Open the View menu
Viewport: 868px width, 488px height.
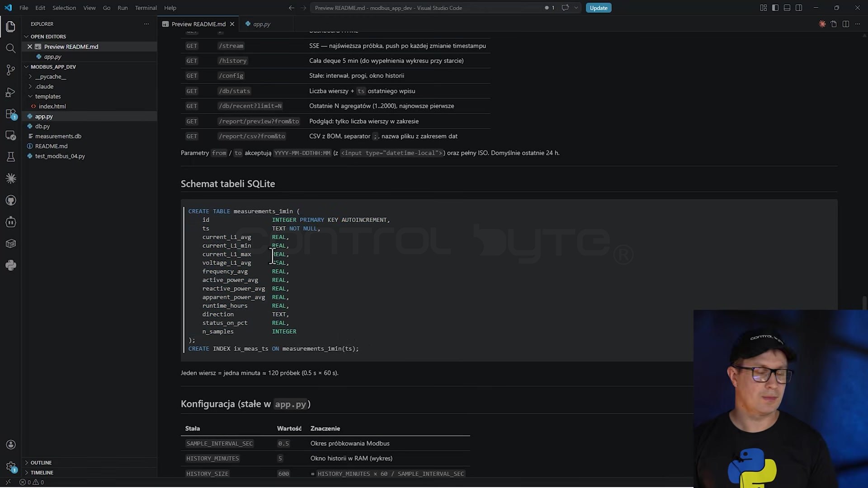[x=90, y=8]
